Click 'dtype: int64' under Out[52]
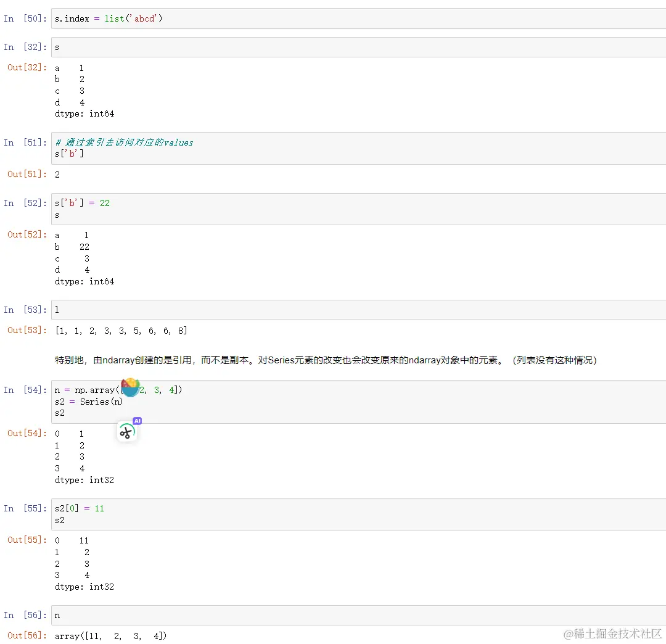 pos(84,282)
